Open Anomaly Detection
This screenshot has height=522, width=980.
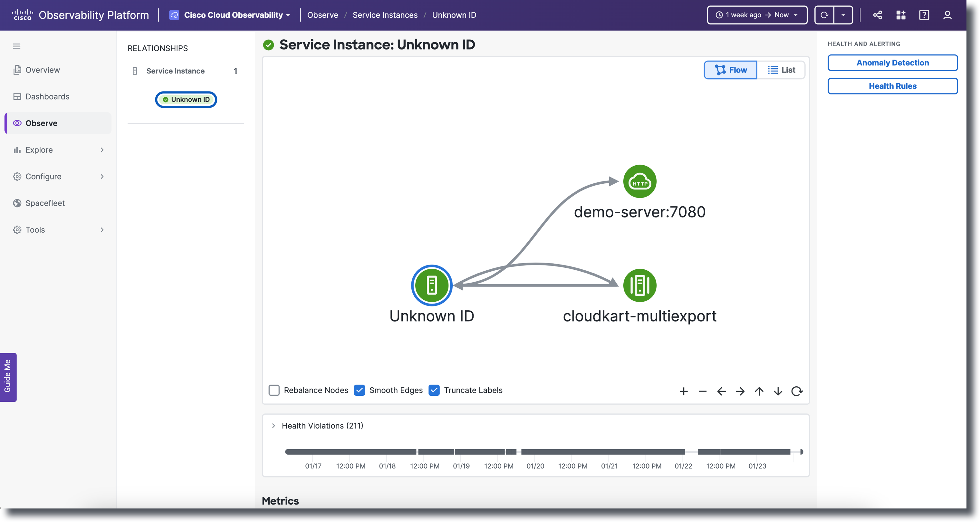coord(892,63)
